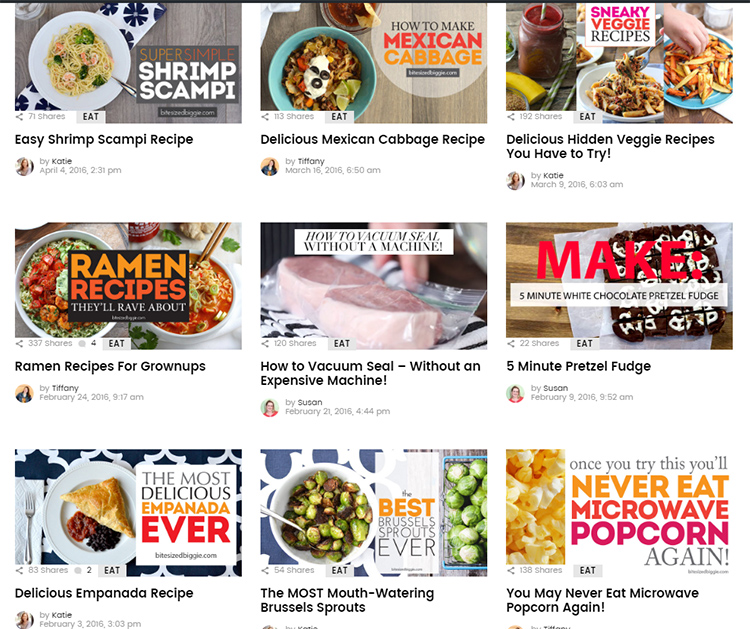The width and height of the screenshot is (750, 629).
Task: Click share icon on Mexican Cabbage post
Action: (265, 117)
